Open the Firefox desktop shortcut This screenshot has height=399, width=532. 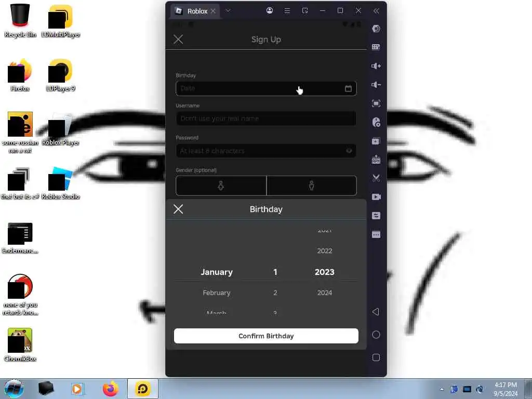click(20, 75)
